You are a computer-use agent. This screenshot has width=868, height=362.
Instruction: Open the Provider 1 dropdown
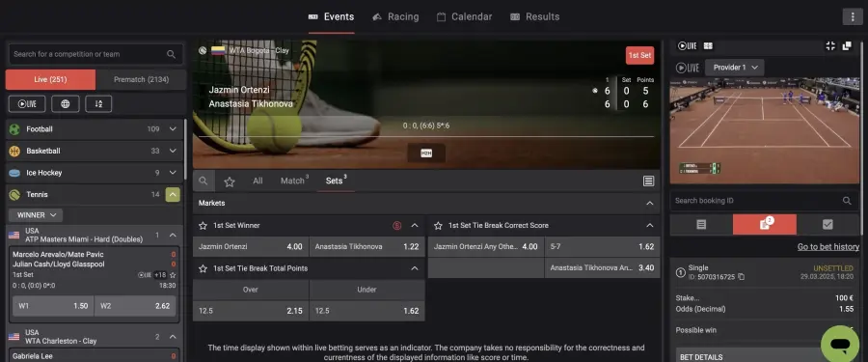coord(735,68)
